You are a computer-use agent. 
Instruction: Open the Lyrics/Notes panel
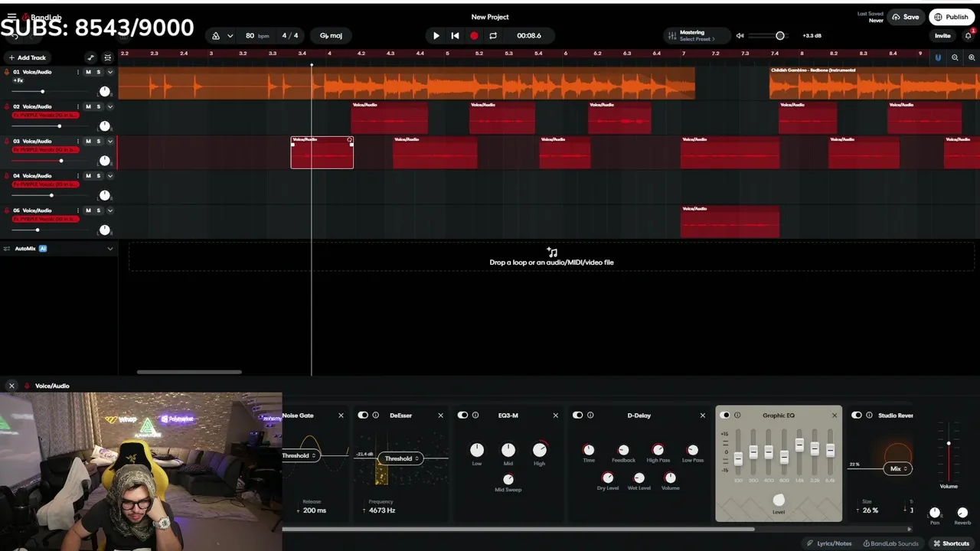pyautogui.click(x=829, y=543)
